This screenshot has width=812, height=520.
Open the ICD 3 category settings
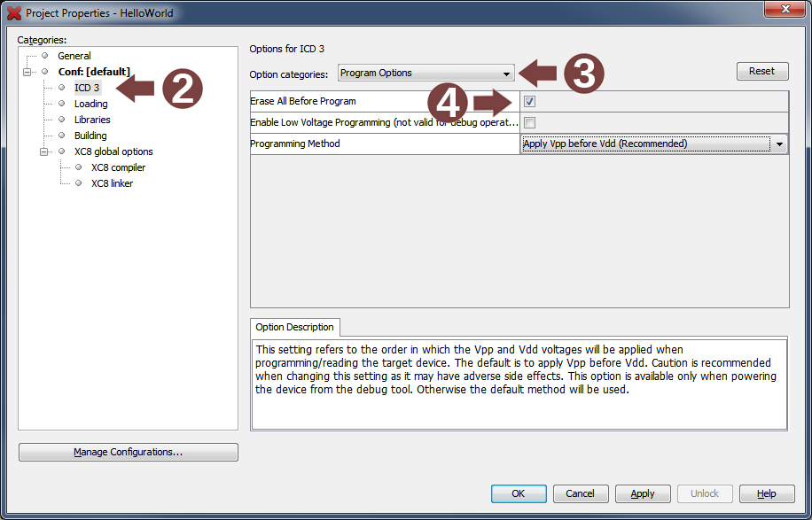point(86,87)
